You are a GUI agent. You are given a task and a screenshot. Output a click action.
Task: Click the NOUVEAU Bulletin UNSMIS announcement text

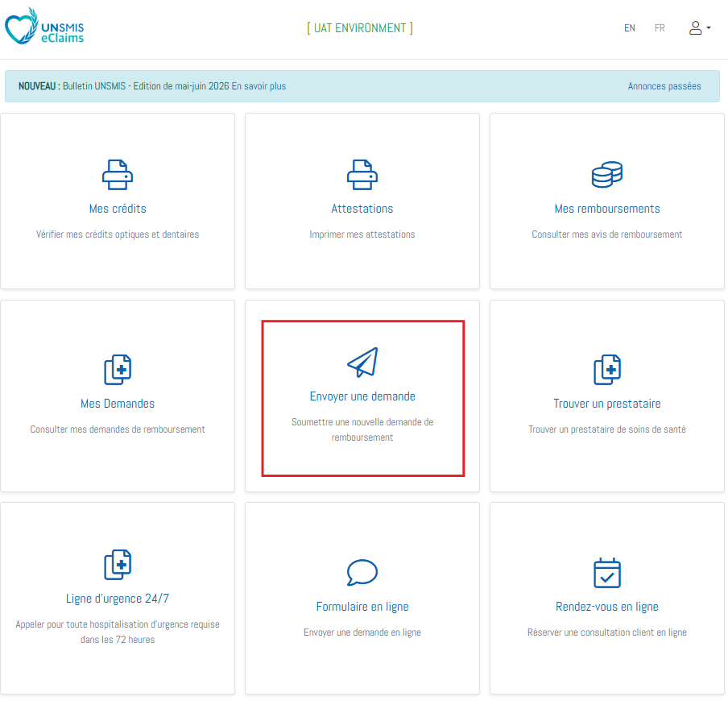[124, 86]
